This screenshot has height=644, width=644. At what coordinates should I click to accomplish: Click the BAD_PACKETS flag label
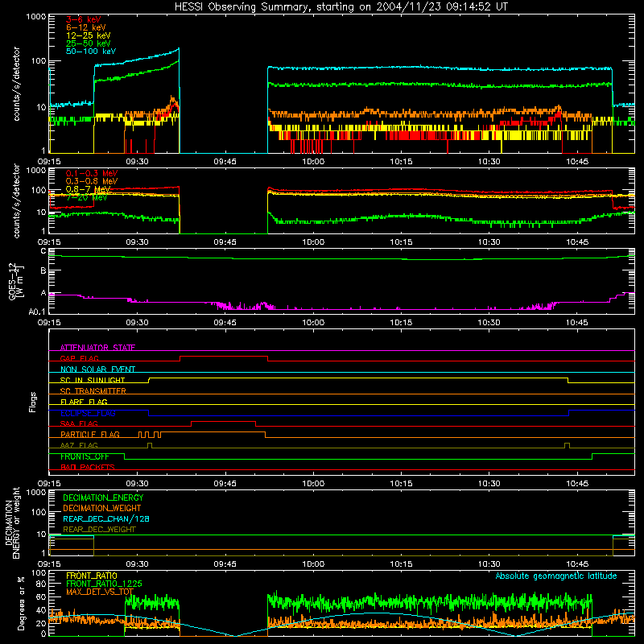pos(88,467)
